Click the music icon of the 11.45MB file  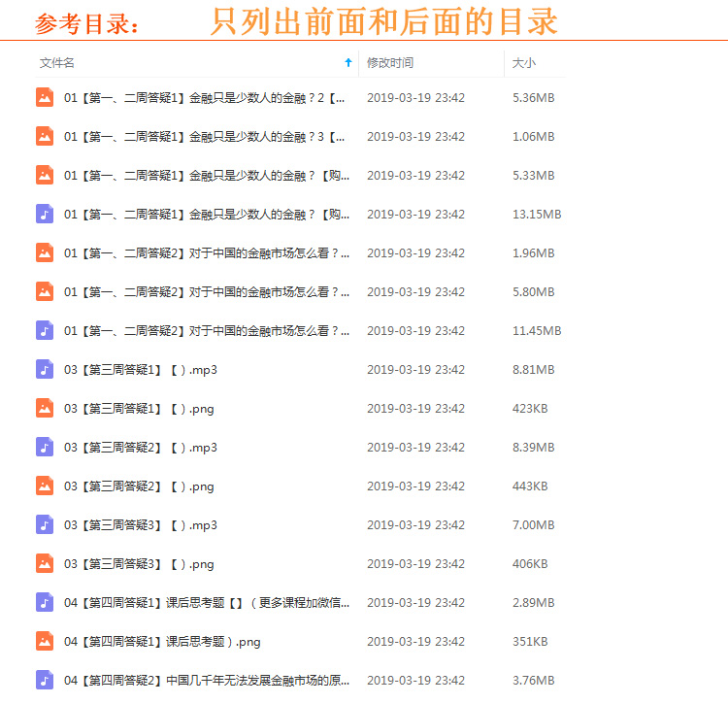(x=45, y=330)
